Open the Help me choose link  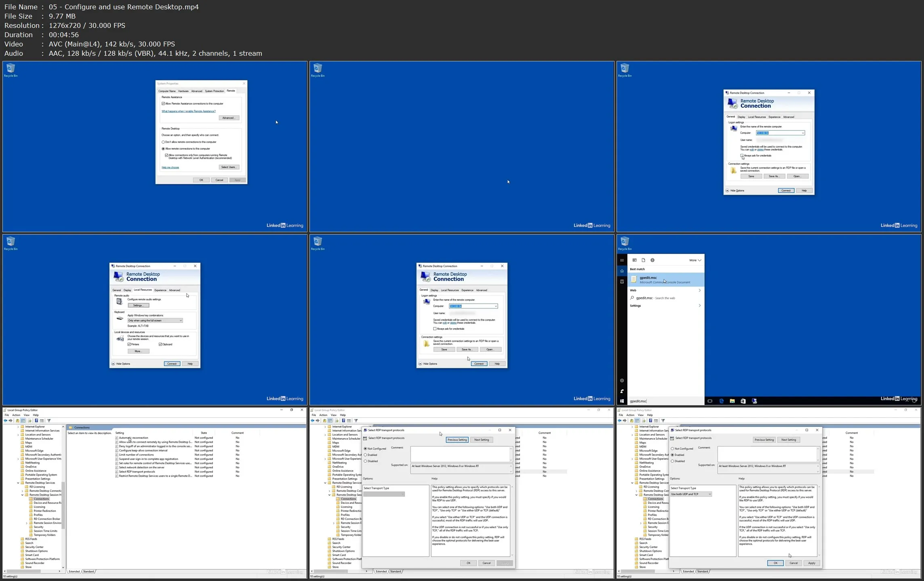point(170,168)
